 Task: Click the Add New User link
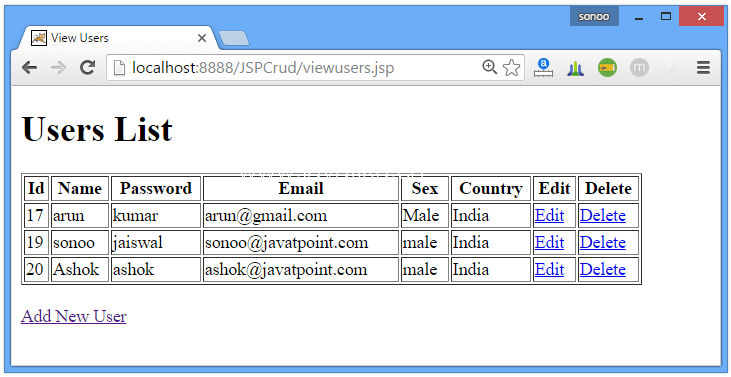(x=74, y=316)
